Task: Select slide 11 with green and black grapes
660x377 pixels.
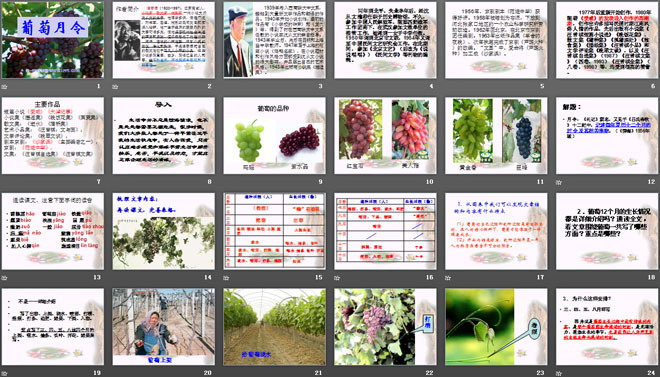Action: (496, 135)
